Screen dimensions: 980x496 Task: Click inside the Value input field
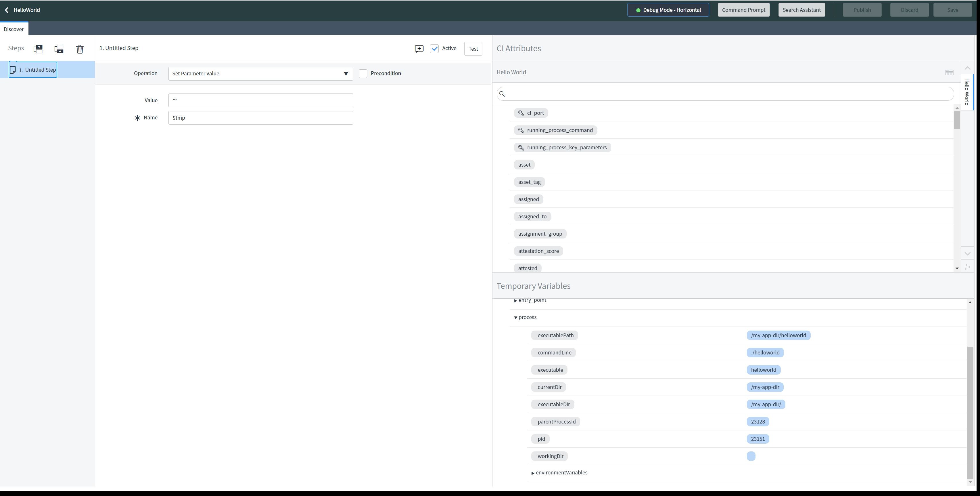tap(260, 100)
